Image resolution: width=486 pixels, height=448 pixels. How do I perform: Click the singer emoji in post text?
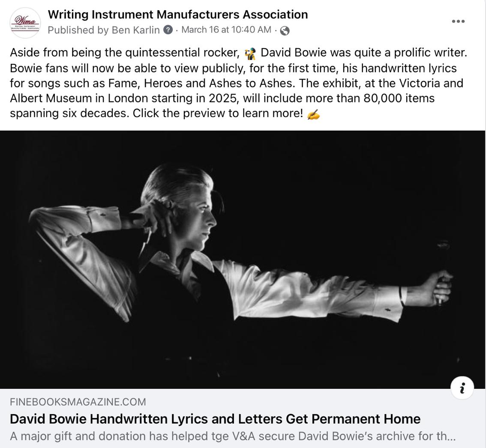point(250,53)
